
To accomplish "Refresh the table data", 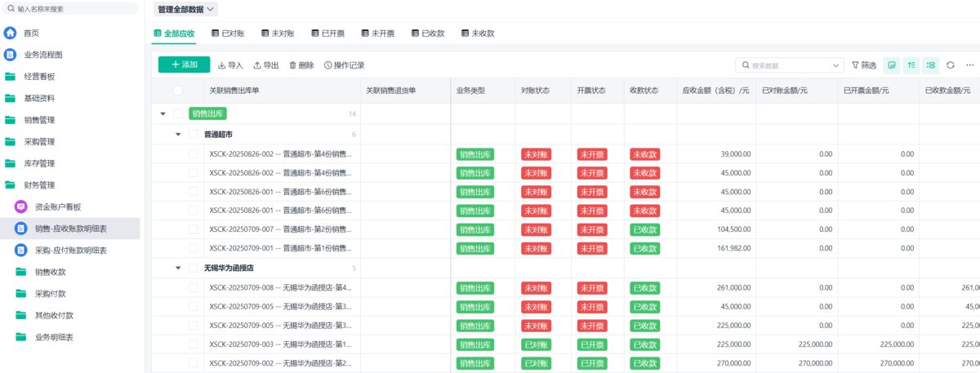I will pyautogui.click(x=951, y=65).
